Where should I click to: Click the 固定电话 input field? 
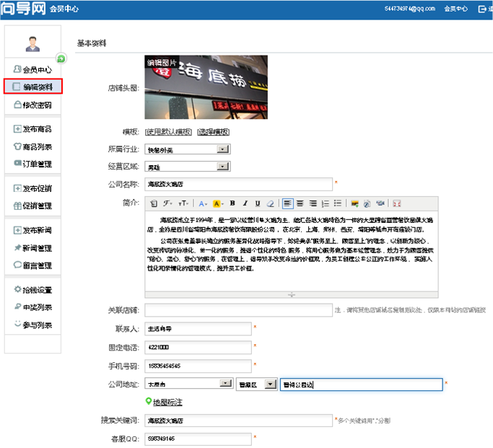[x=198, y=347]
